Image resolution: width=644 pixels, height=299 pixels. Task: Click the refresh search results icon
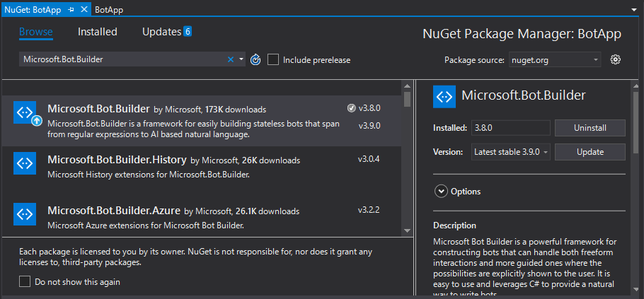[255, 60]
